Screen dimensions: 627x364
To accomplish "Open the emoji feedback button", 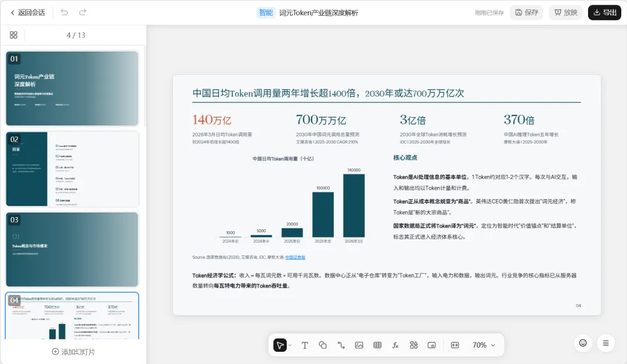I will (583, 343).
